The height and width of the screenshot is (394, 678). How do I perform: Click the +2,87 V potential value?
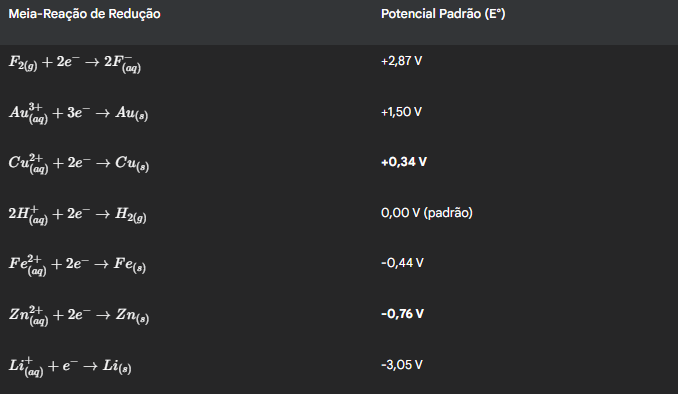coord(401,61)
